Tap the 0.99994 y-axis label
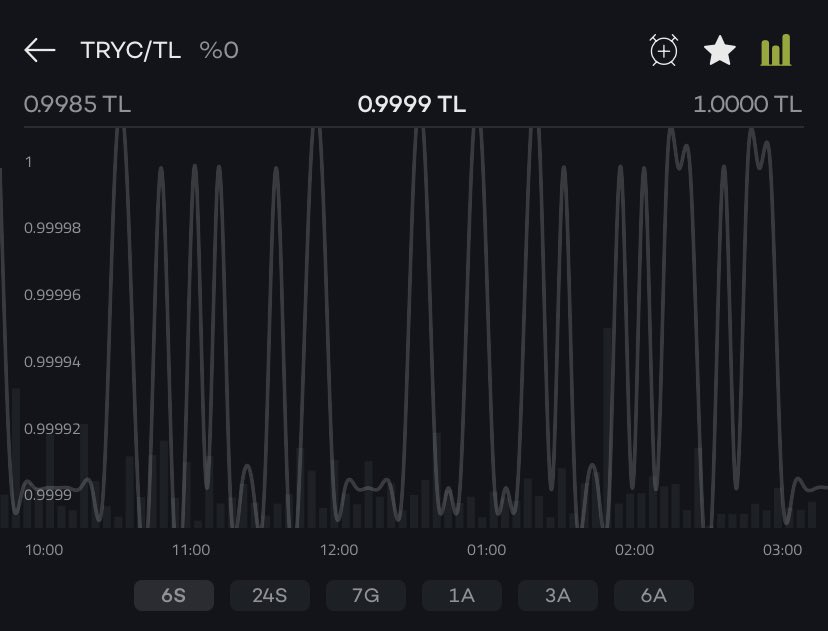Viewport: 828px width, 631px height. 52,362
